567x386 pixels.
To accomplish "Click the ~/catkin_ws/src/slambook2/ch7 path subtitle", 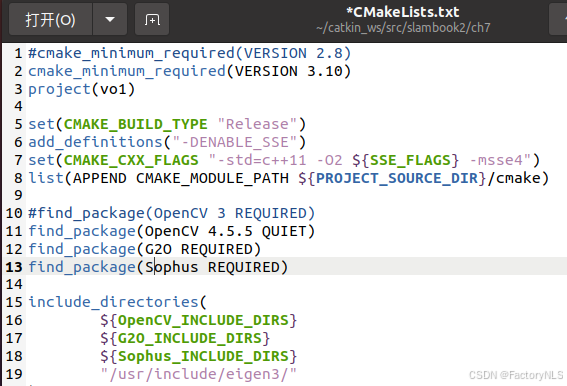I will (403, 27).
